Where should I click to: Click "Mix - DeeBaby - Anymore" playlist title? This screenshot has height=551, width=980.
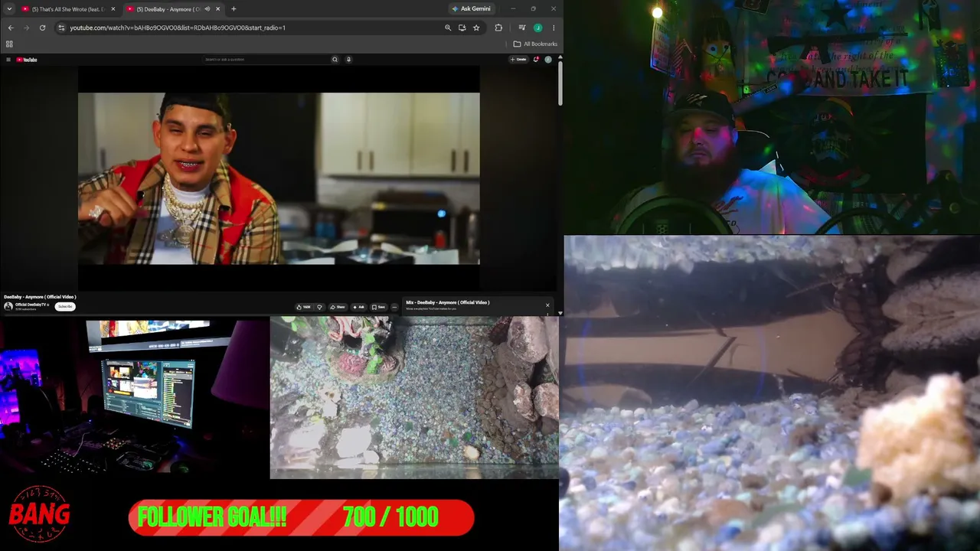448,302
